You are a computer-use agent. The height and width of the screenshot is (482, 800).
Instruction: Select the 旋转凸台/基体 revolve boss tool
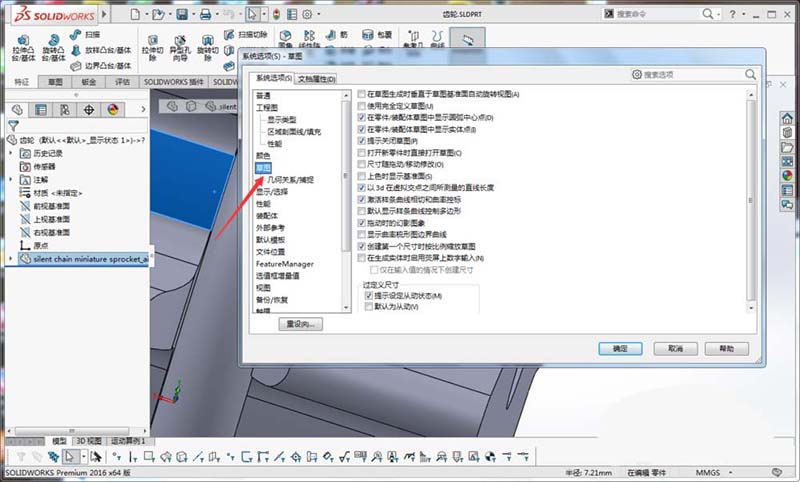click(x=53, y=48)
